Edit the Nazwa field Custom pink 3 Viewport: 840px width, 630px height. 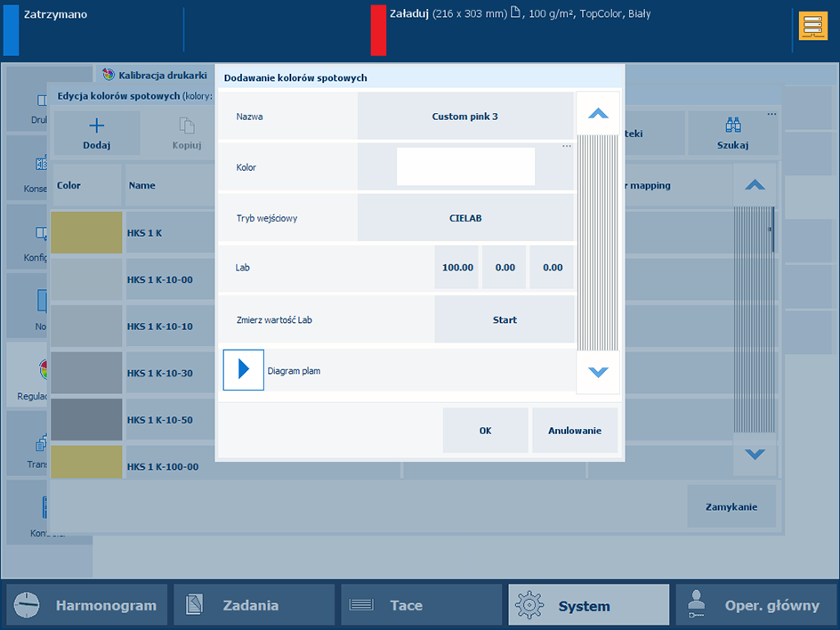pyautogui.click(x=465, y=117)
